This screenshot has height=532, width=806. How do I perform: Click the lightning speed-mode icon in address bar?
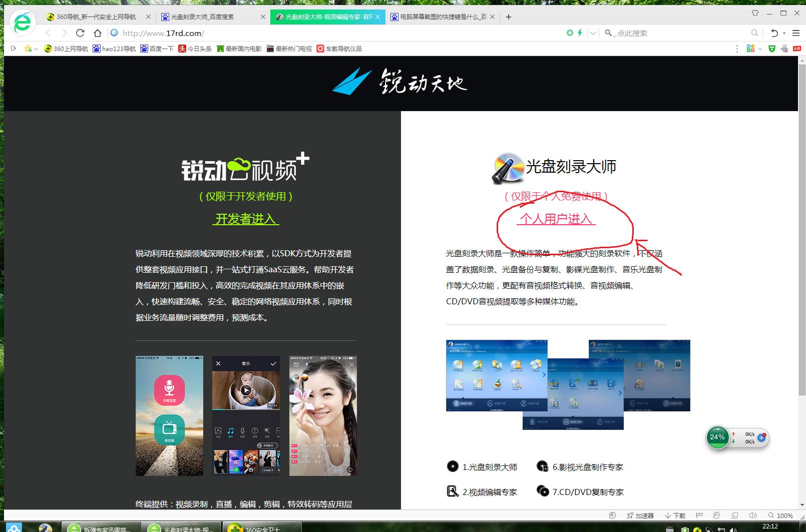580,33
